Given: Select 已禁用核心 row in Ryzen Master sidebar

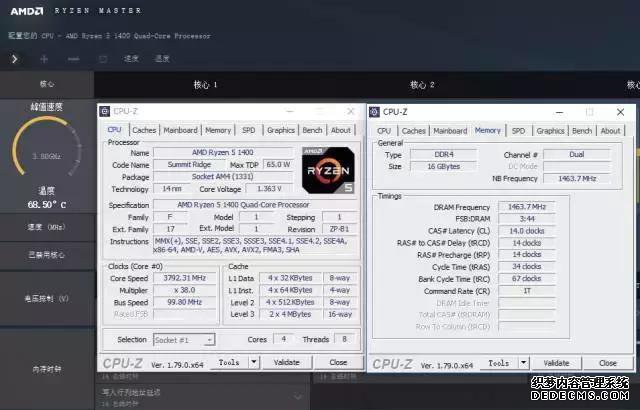Looking at the screenshot, I should tap(47, 255).
